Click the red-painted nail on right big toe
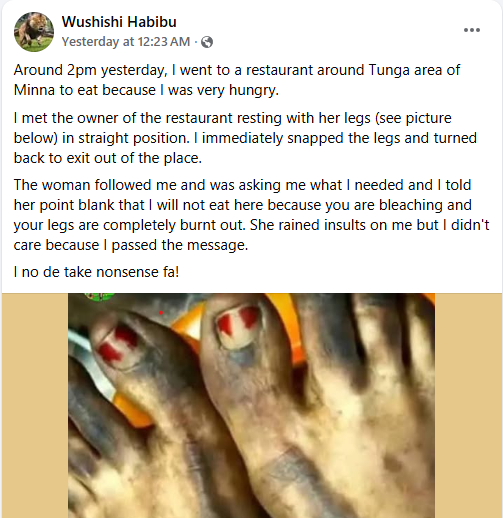Screen dimensions: 503x518 click(x=238, y=325)
